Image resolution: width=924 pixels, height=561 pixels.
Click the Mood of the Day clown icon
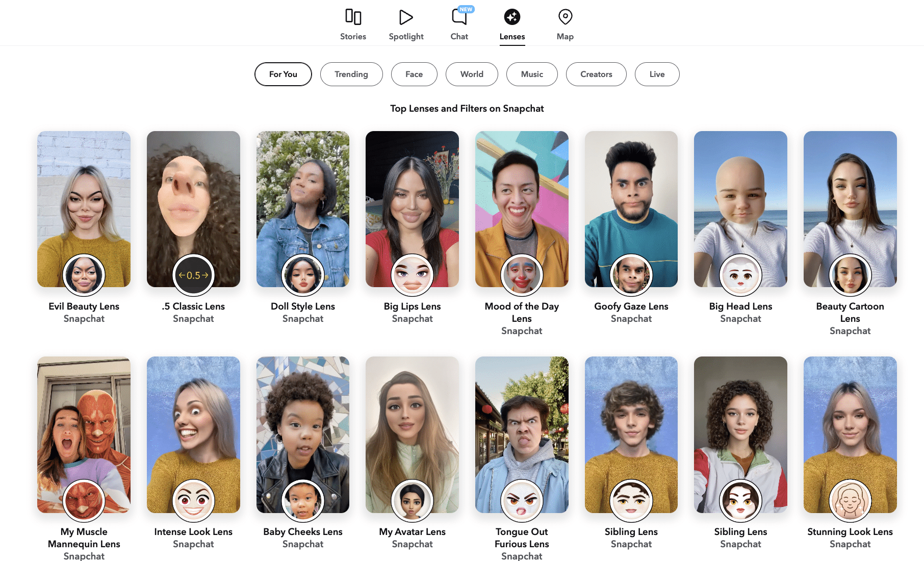pyautogui.click(x=522, y=275)
